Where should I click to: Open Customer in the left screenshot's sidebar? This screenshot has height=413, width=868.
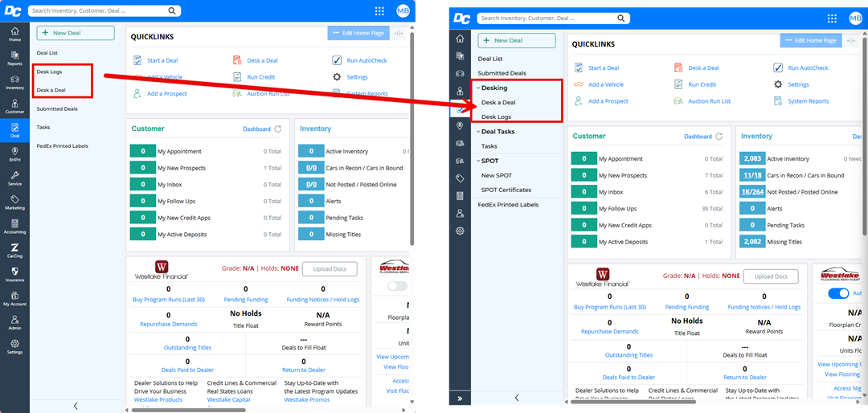point(15,106)
